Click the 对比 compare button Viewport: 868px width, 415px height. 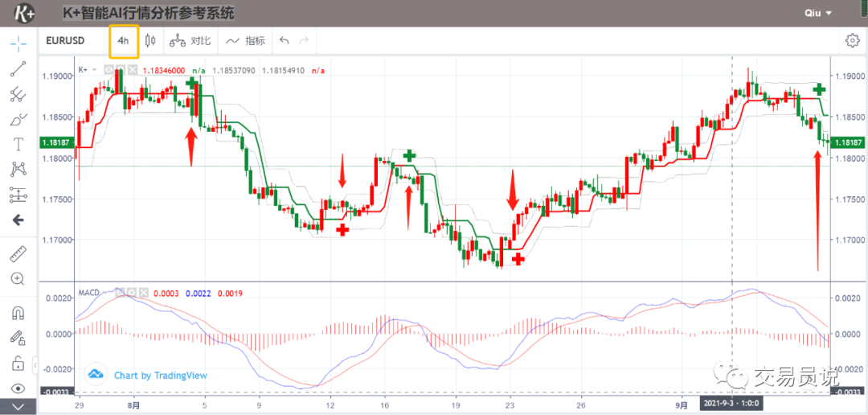click(x=190, y=40)
